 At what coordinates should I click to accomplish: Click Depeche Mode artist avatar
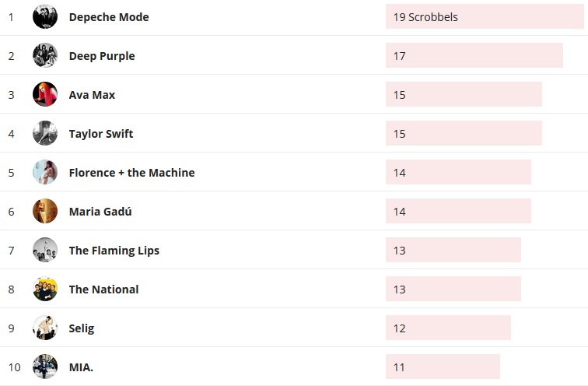45,16
